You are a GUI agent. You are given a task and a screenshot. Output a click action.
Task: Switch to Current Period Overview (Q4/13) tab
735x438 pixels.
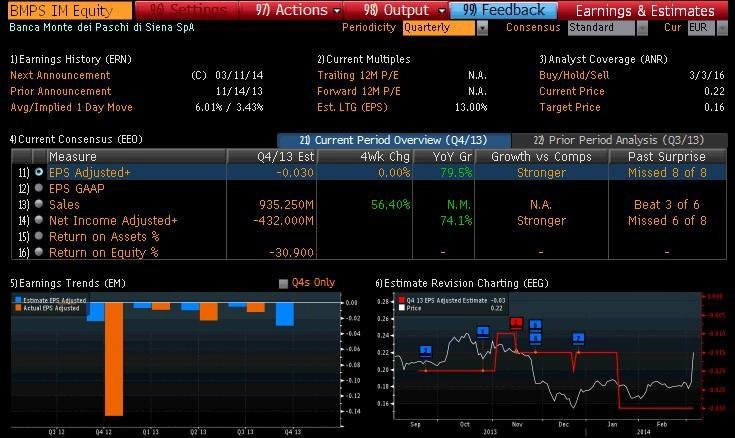(x=394, y=140)
